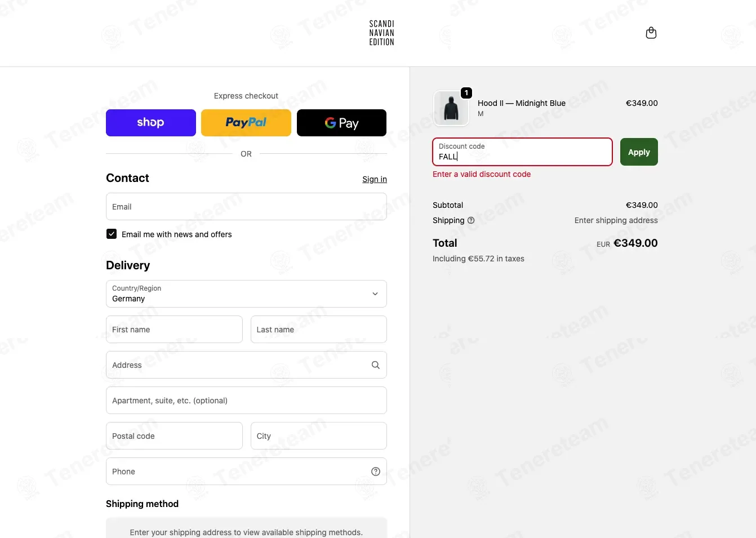Click the address search magnifier icon
Viewport: 756px width, 538px height.
point(376,365)
